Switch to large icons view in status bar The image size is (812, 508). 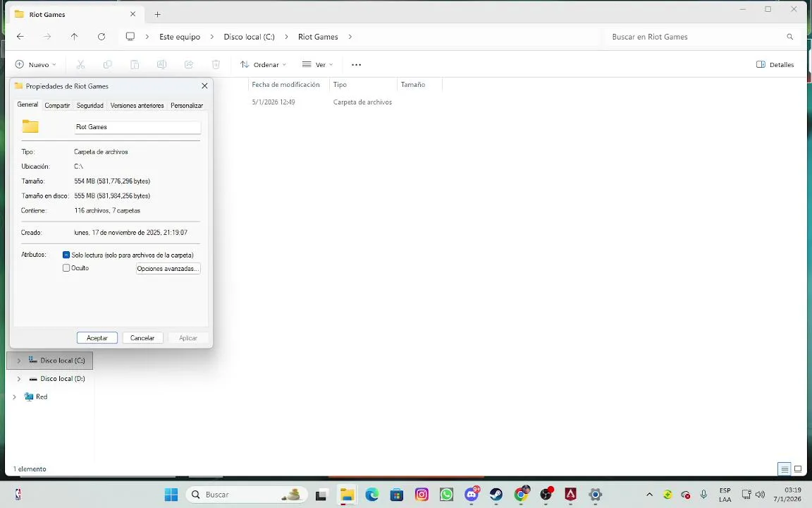798,469
